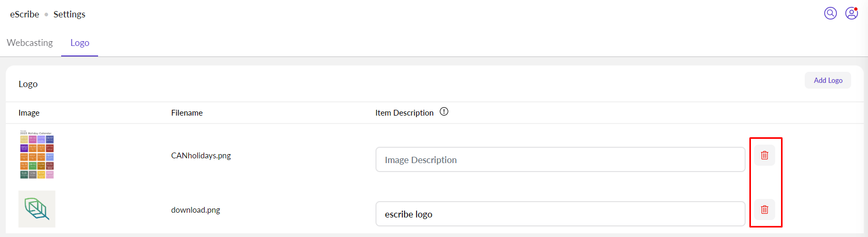Select the download.png filename text
This screenshot has height=237, width=868.
pos(196,210)
